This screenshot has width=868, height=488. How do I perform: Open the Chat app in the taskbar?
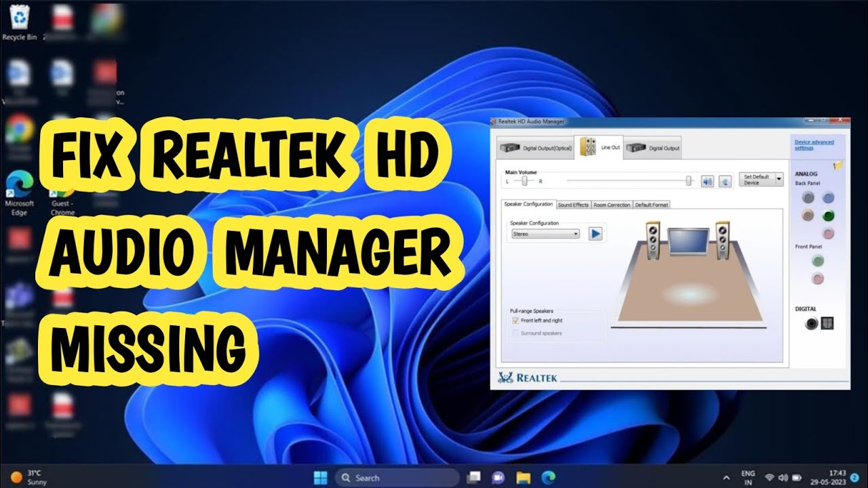(498, 477)
